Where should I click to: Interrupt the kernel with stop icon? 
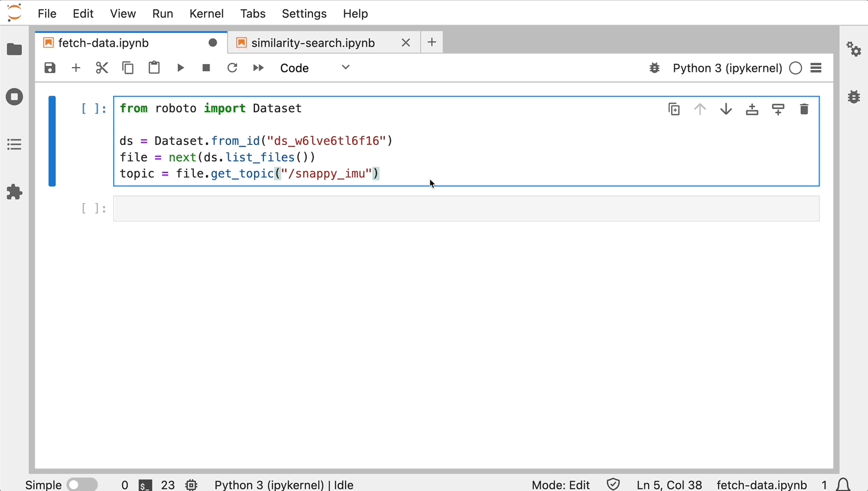tap(206, 68)
